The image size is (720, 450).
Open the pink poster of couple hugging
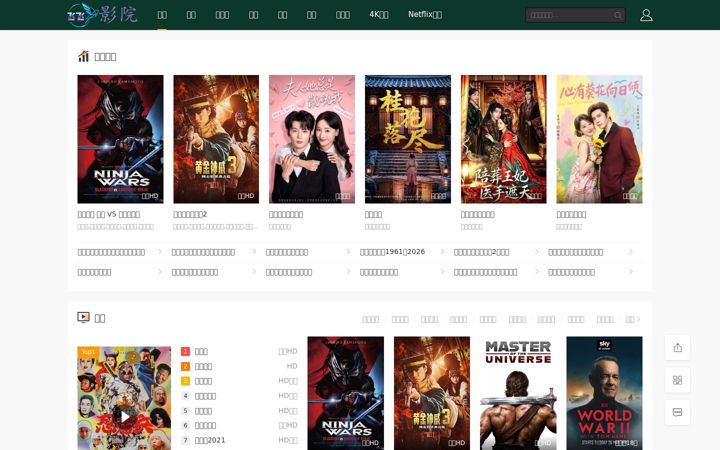(x=312, y=139)
